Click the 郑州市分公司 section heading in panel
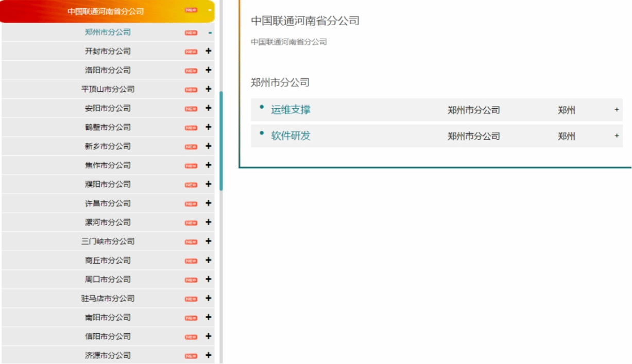The width and height of the screenshot is (632, 364). [x=280, y=82]
